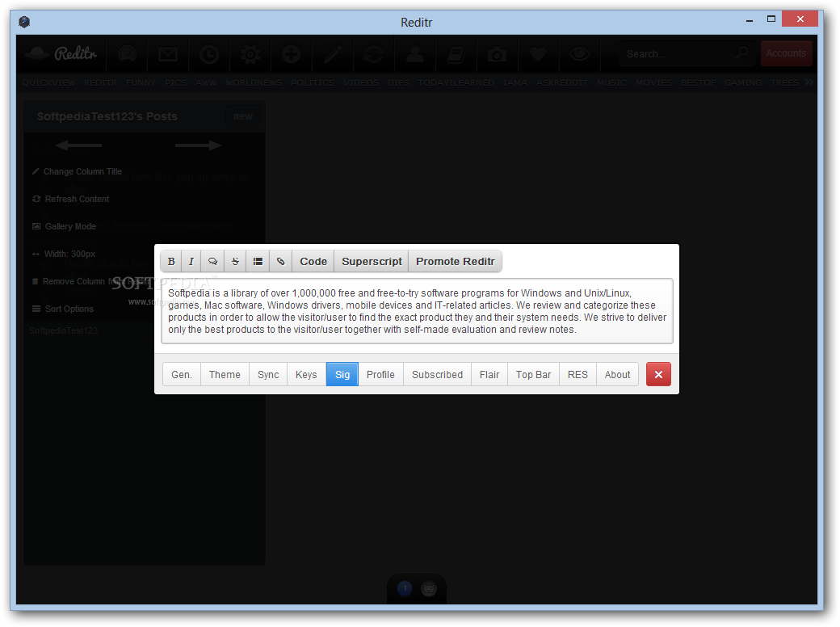This screenshot has height=627, width=840.
Task: Apply bold formatting to signature
Action: [171, 262]
